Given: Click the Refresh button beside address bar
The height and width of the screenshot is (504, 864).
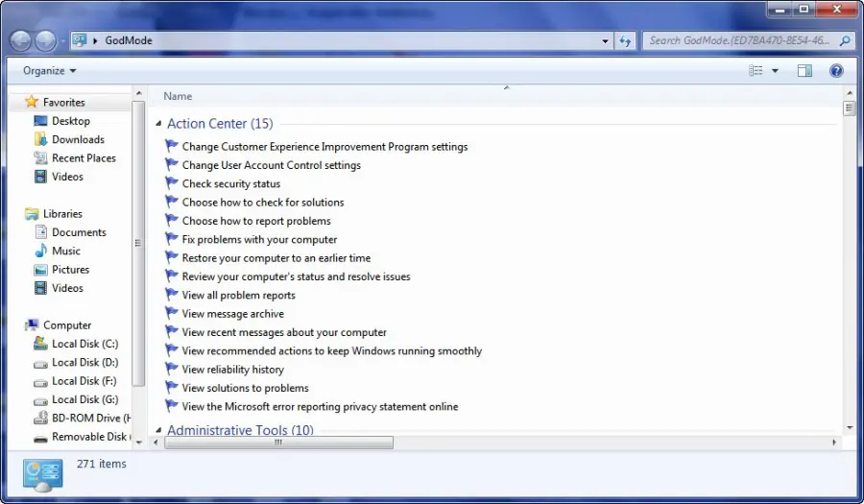Looking at the screenshot, I should [625, 40].
